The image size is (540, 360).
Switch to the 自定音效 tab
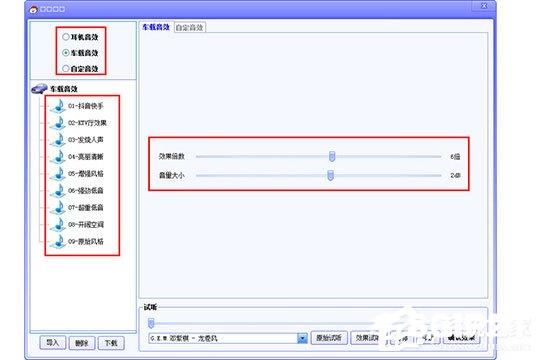pyautogui.click(x=189, y=28)
